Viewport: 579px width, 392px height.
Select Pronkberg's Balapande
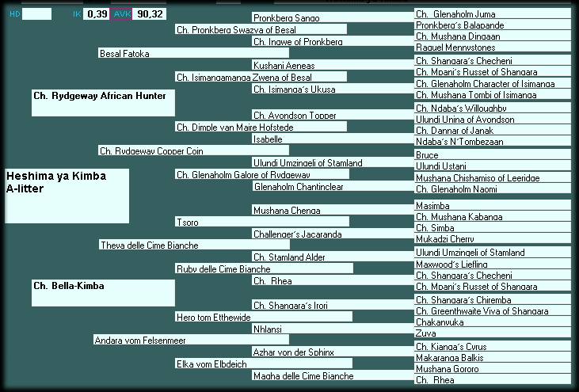(x=493, y=25)
